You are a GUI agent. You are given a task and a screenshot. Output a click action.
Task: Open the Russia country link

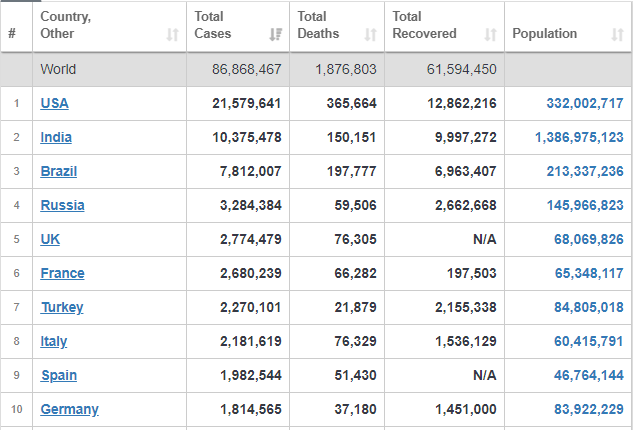[62, 205]
